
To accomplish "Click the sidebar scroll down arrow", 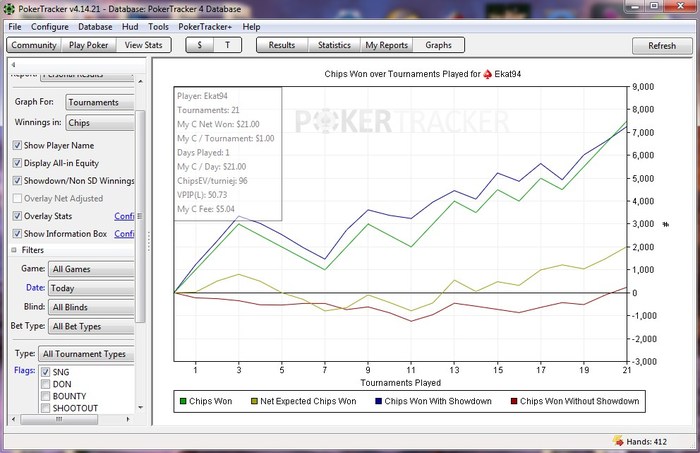I will 141,407.
